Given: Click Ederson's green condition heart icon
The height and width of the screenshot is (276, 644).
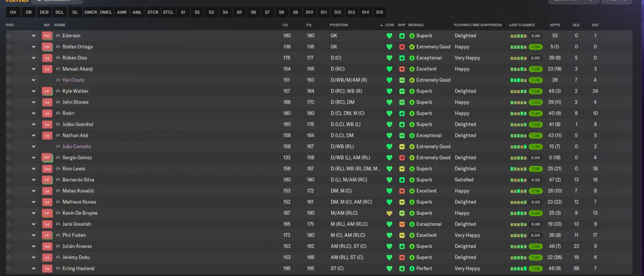Looking at the screenshot, I should [x=389, y=36].
